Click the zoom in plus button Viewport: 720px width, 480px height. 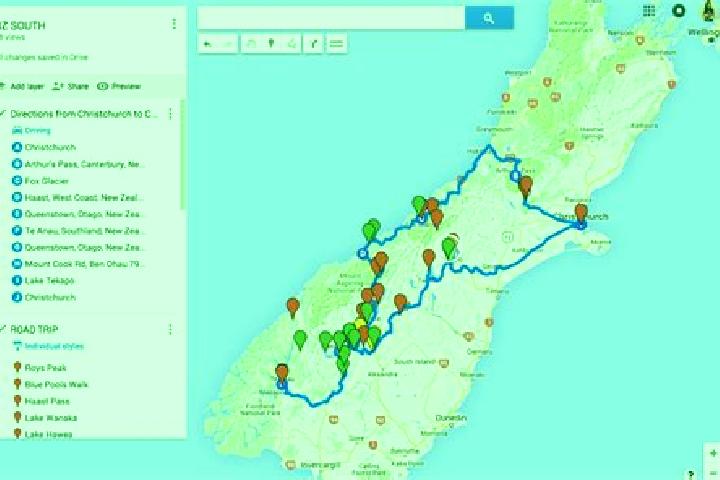pos(713,453)
